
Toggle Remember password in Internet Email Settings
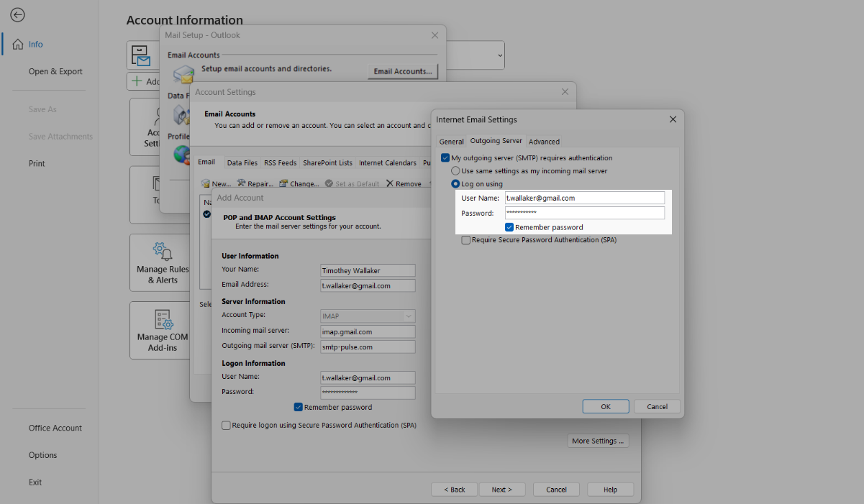tap(509, 227)
